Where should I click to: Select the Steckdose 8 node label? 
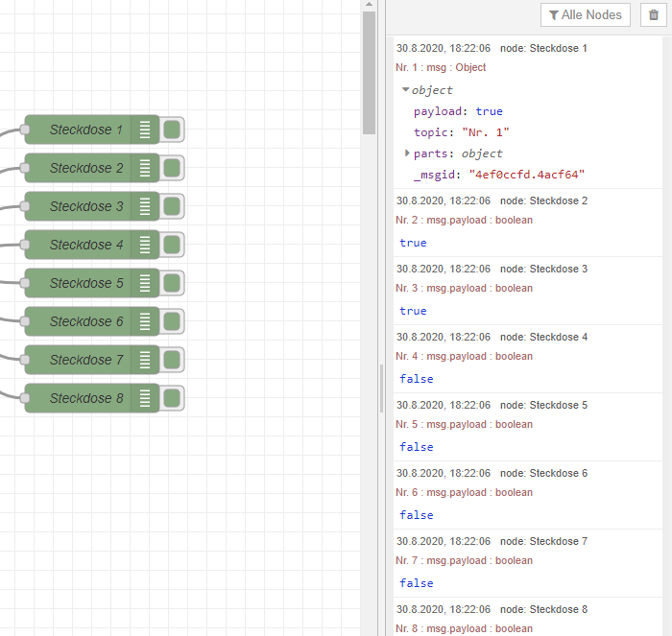[86, 398]
